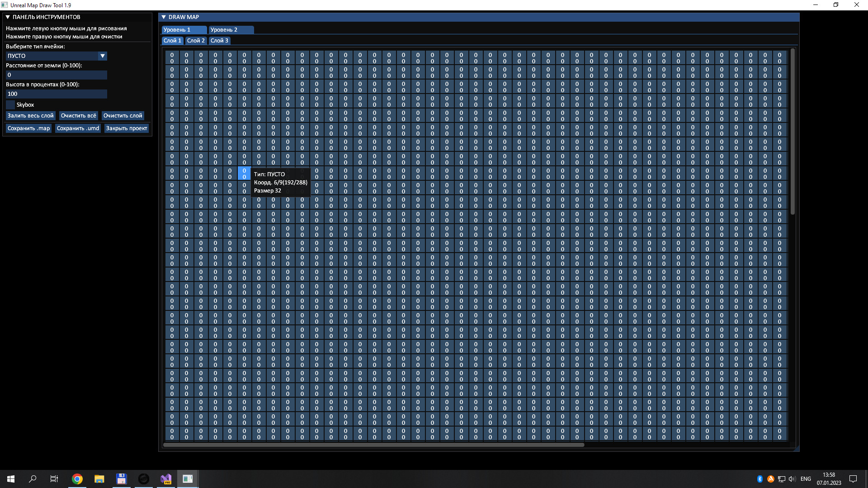Open the volume control in system tray

pyautogui.click(x=792, y=479)
